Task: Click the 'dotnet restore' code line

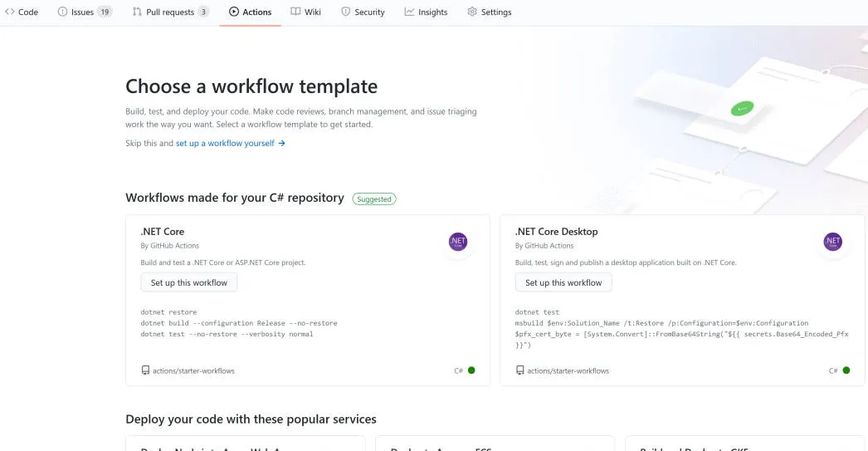Action: click(x=168, y=312)
